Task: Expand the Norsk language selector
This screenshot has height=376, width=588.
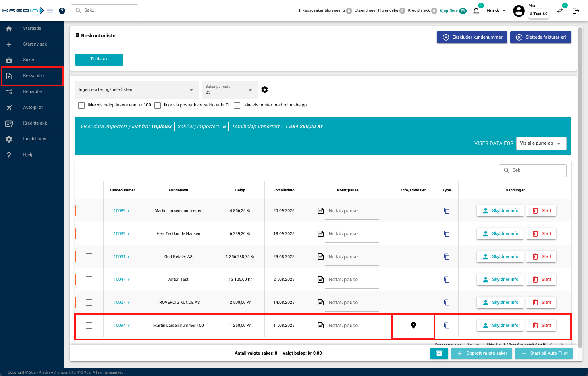Action: 496,11
